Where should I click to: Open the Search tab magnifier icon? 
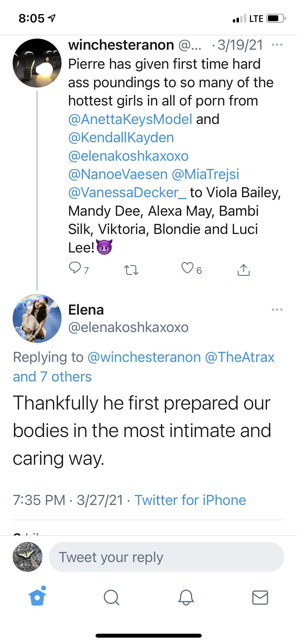point(111,597)
